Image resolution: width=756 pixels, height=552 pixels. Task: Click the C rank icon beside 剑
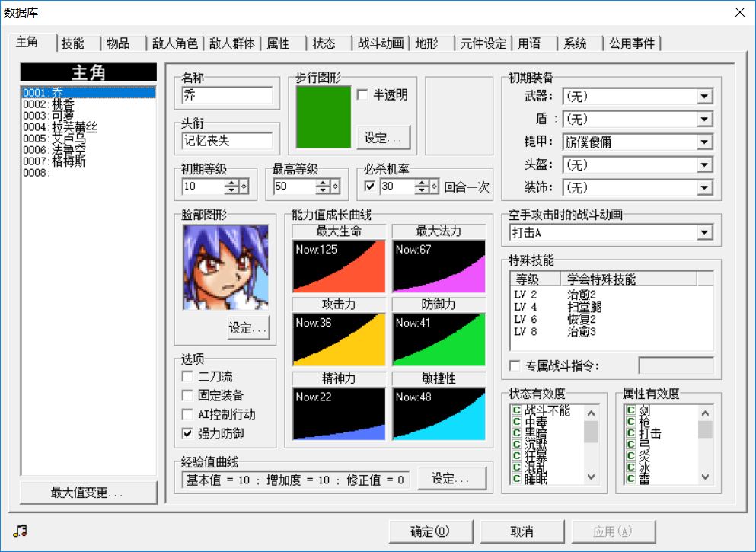[x=630, y=412]
